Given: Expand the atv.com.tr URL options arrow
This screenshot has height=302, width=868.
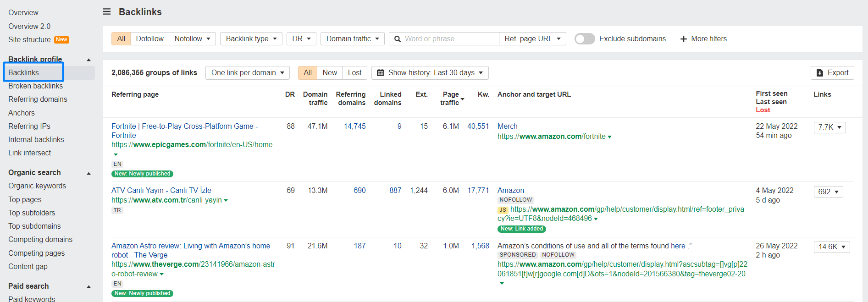Looking at the screenshot, I should click(x=226, y=201).
